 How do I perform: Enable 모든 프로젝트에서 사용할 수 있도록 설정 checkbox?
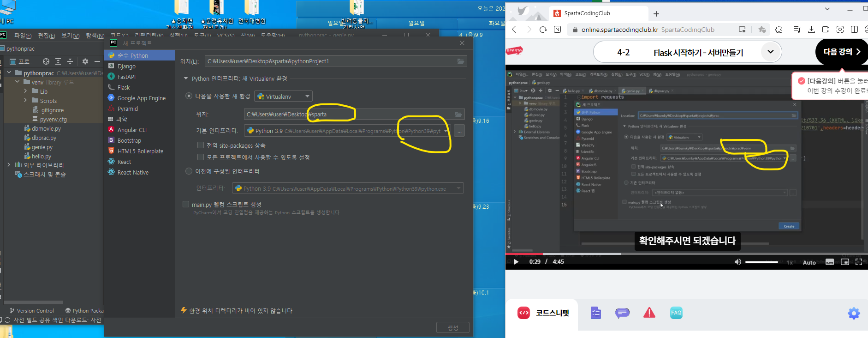201,157
